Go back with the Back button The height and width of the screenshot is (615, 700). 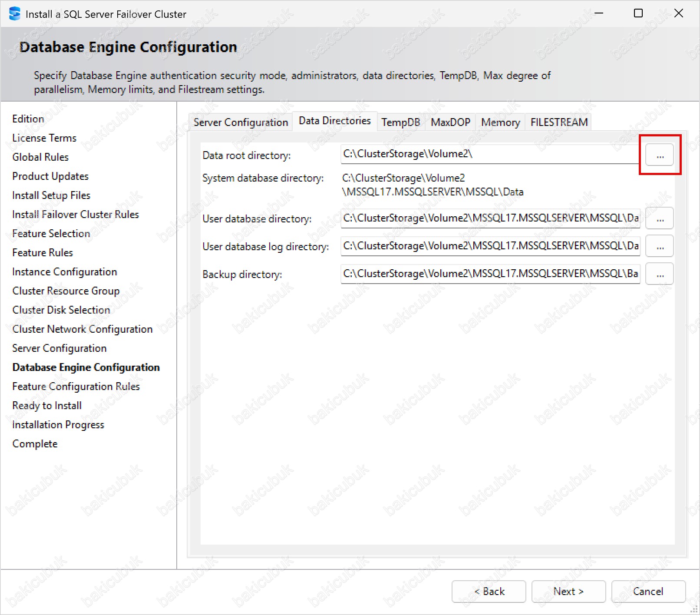click(489, 591)
